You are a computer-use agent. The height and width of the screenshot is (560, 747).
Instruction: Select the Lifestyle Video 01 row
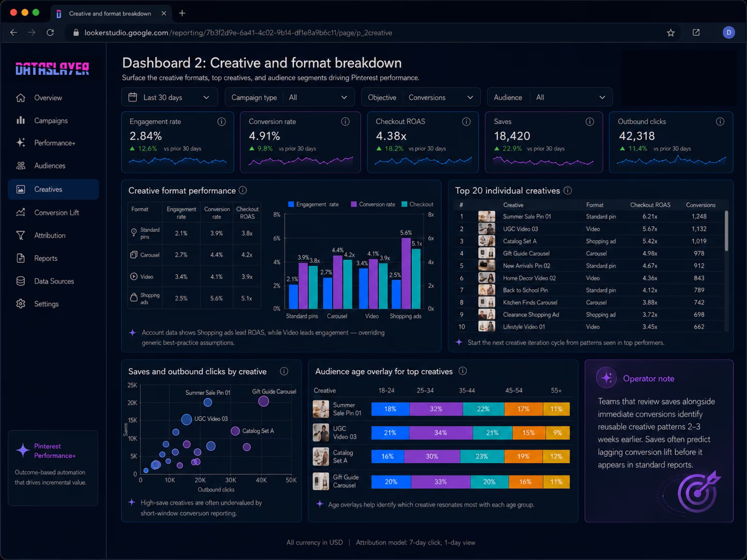[589, 326]
